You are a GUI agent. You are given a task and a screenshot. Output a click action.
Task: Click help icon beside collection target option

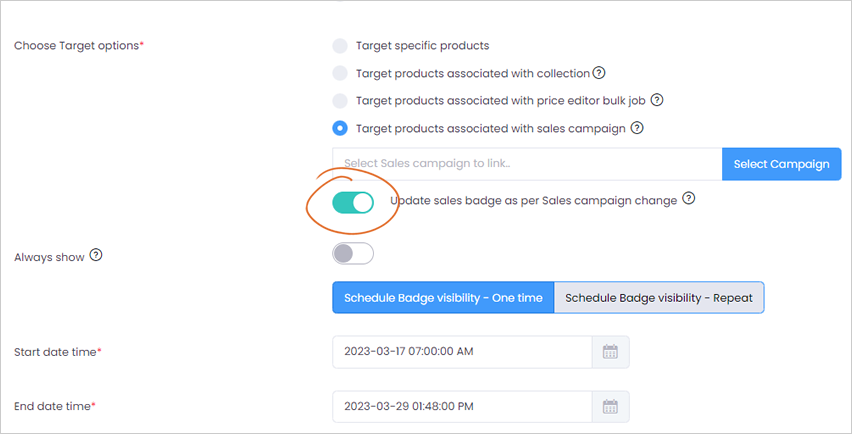click(x=599, y=72)
